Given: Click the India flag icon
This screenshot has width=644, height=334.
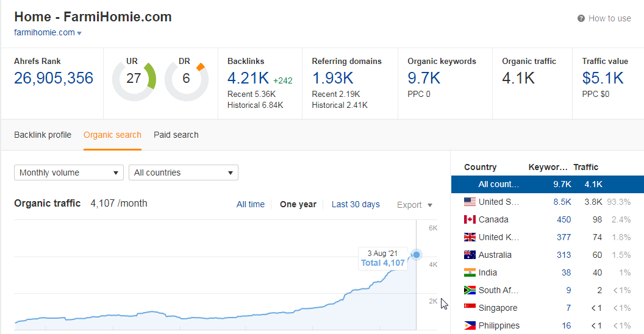Looking at the screenshot, I should (x=470, y=272).
